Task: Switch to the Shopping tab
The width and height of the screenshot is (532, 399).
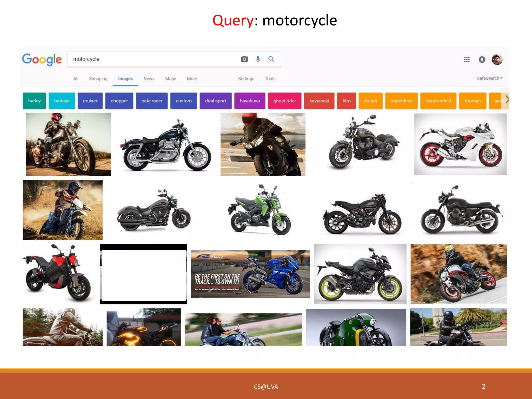Action: coord(98,79)
